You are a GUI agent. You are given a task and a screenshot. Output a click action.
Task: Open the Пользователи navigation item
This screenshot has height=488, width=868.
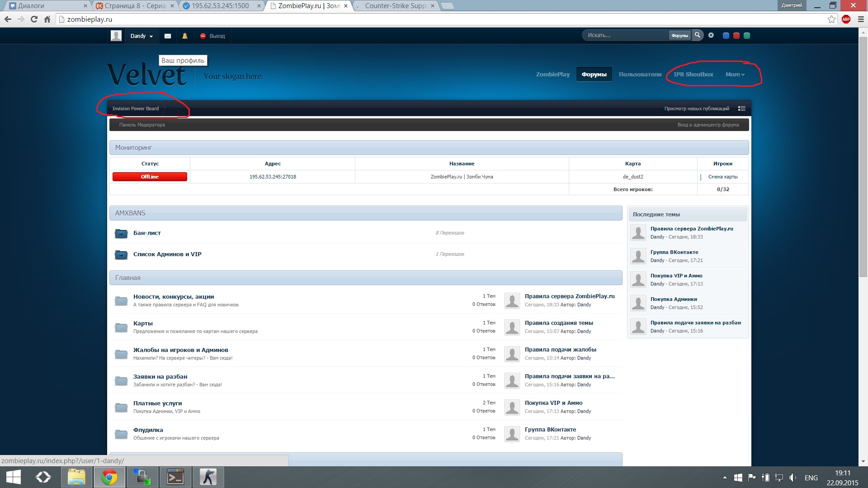pos(640,75)
